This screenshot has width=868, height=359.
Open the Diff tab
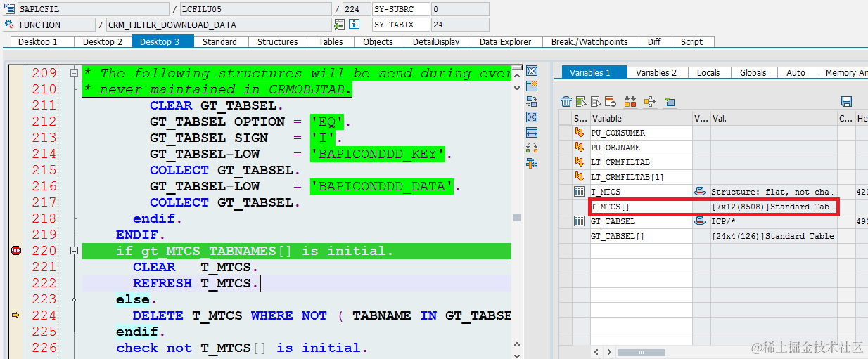[x=654, y=41]
